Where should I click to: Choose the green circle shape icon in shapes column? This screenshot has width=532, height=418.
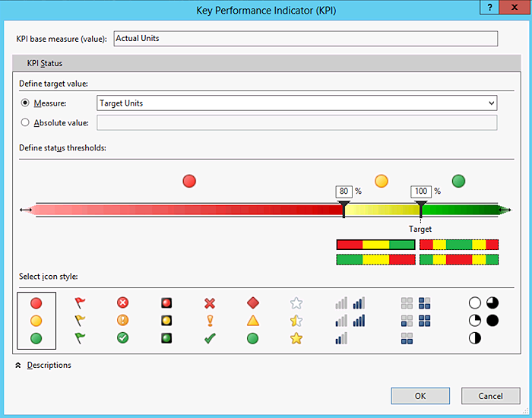253,338
